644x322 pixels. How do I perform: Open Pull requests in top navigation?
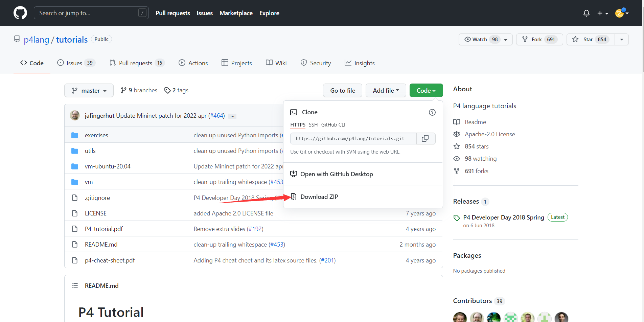(x=173, y=13)
